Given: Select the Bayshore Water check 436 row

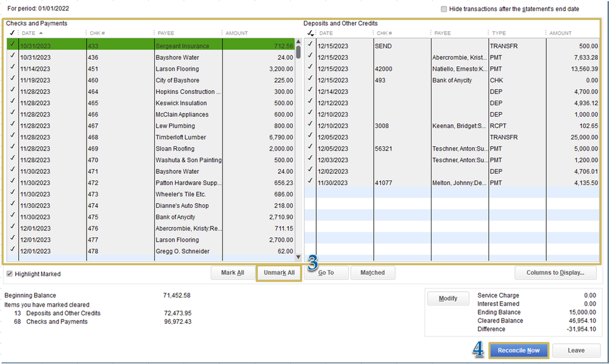Looking at the screenshot, I should point(151,57).
